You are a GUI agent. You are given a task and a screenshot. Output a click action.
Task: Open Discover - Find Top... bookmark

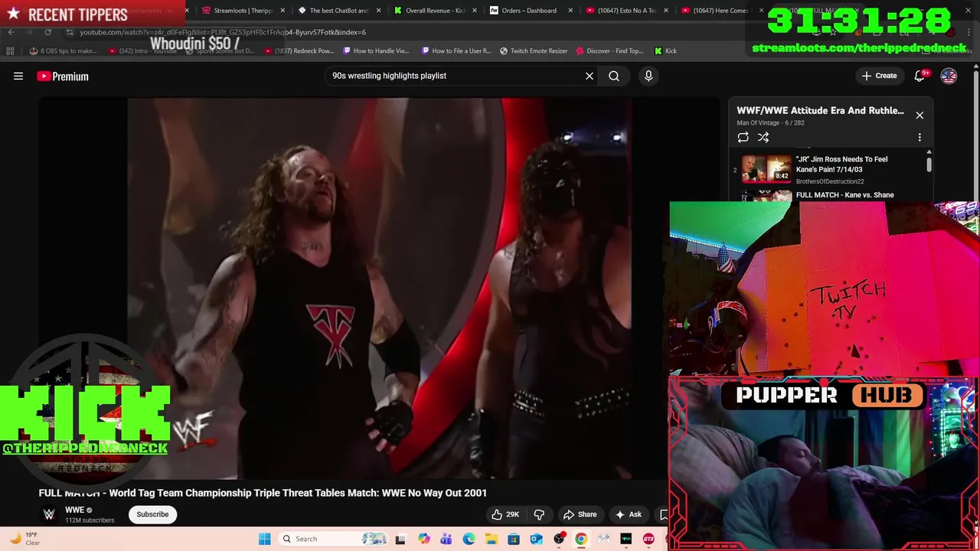pos(609,51)
